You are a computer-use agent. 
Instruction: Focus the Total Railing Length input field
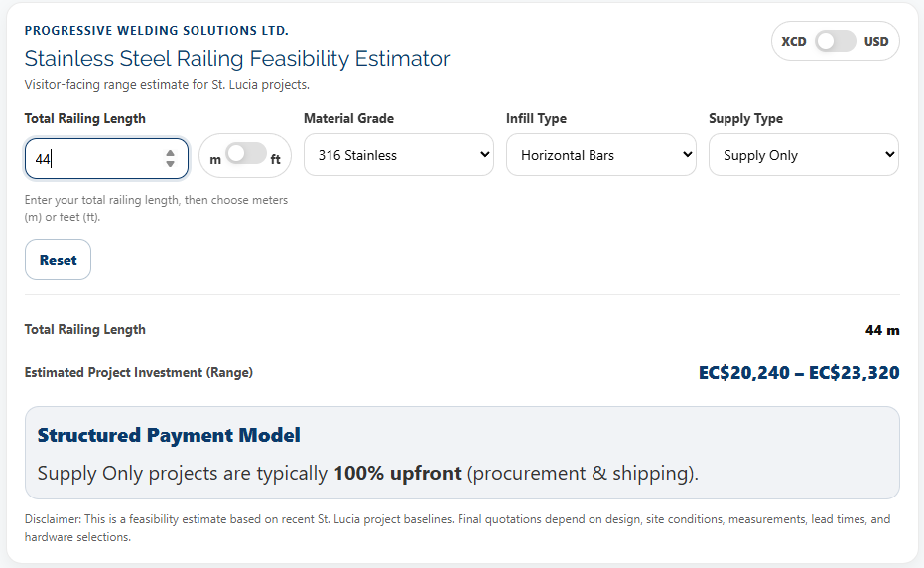click(94, 158)
